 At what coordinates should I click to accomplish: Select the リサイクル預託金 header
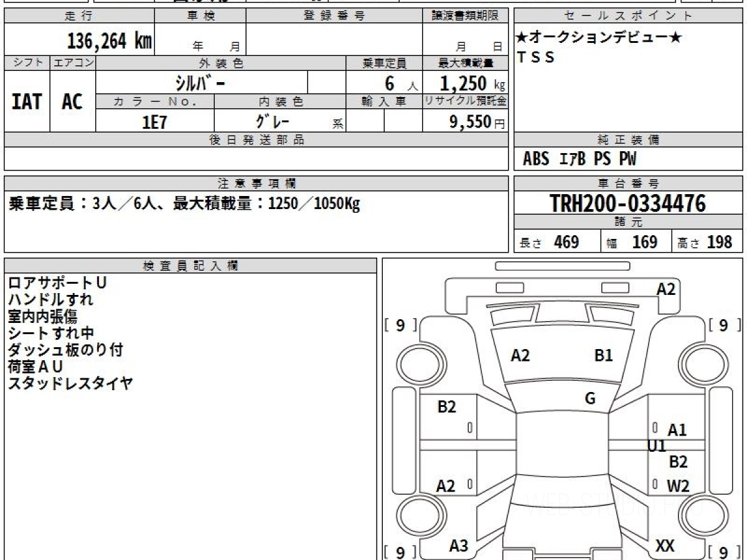(x=465, y=101)
